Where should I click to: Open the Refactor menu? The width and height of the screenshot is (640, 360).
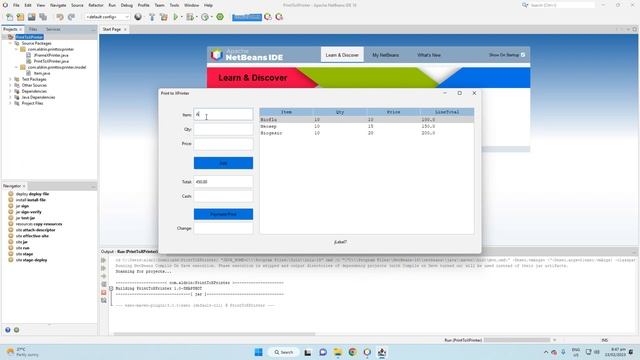tap(96, 5)
